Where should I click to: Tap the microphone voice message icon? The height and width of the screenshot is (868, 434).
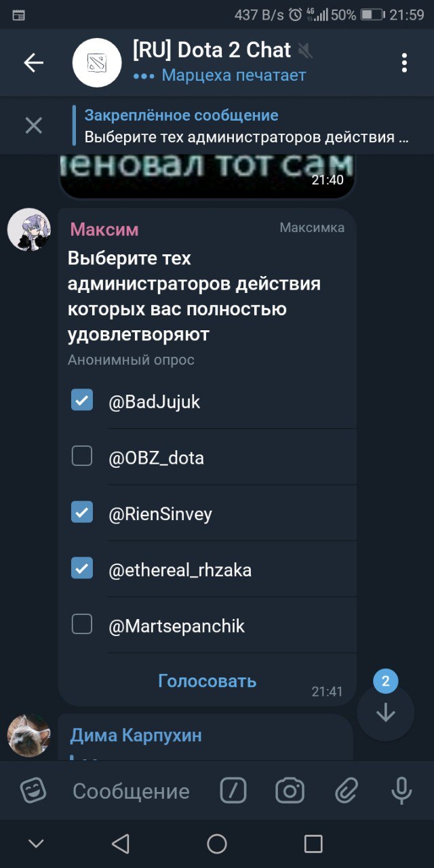click(401, 791)
